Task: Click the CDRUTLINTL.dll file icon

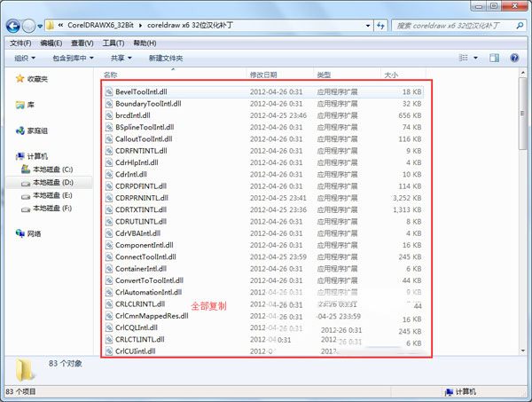Action: coord(109,221)
